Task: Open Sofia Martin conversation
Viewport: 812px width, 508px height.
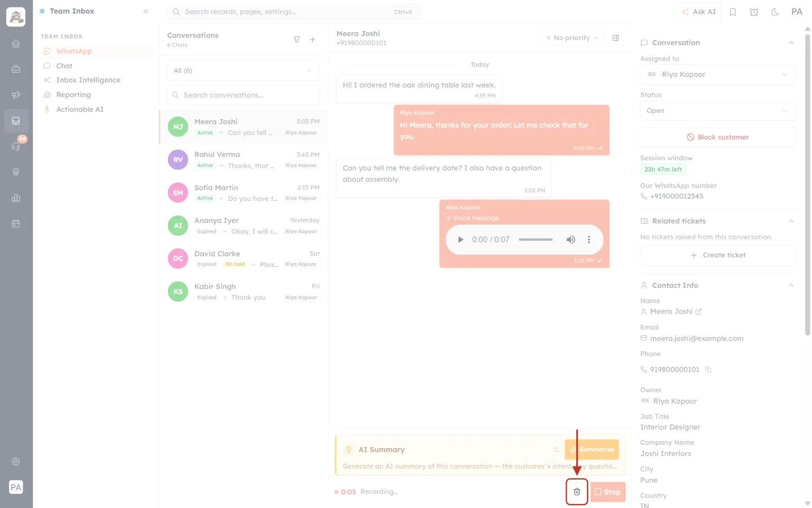Action: pyautogui.click(x=244, y=192)
